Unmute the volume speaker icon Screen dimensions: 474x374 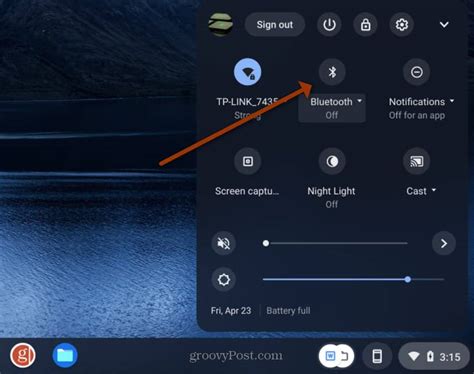pyautogui.click(x=224, y=243)
